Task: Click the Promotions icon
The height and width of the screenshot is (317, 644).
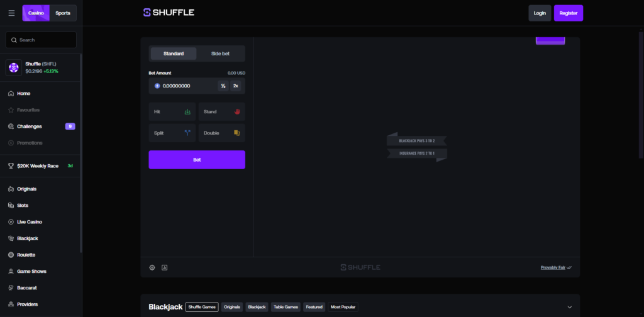Action: 11,143
